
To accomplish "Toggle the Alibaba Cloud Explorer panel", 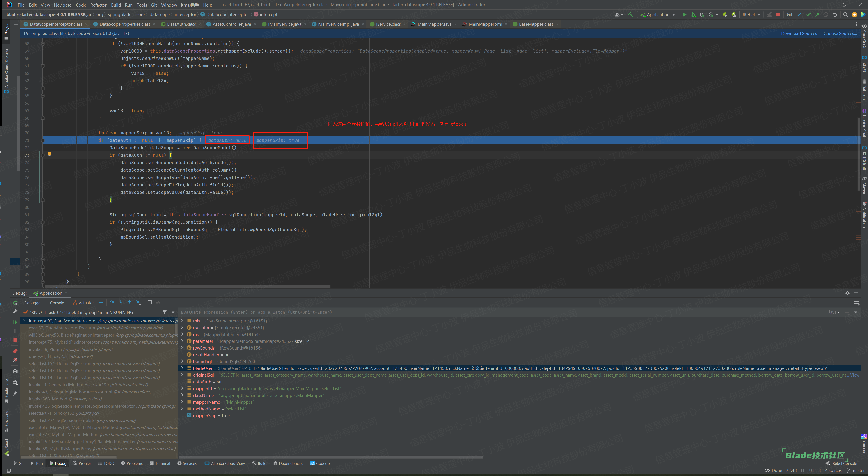I will [x=6, y=71].
